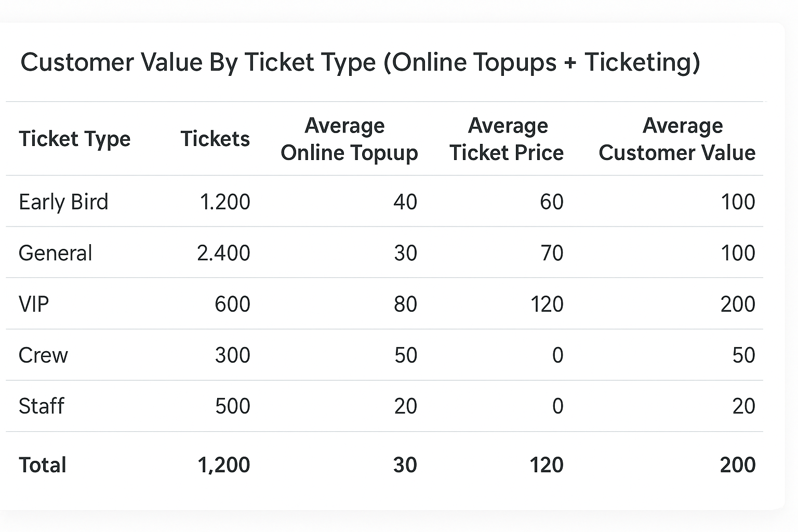
Task: Select VIP average online topup 80
Action: tap(405, 304)
